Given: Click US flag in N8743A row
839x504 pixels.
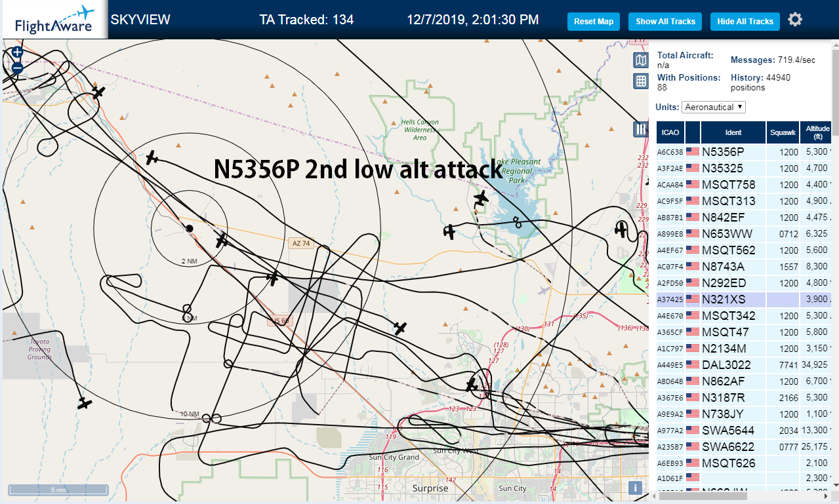Looking at the screenshot, I should [692, 267].
